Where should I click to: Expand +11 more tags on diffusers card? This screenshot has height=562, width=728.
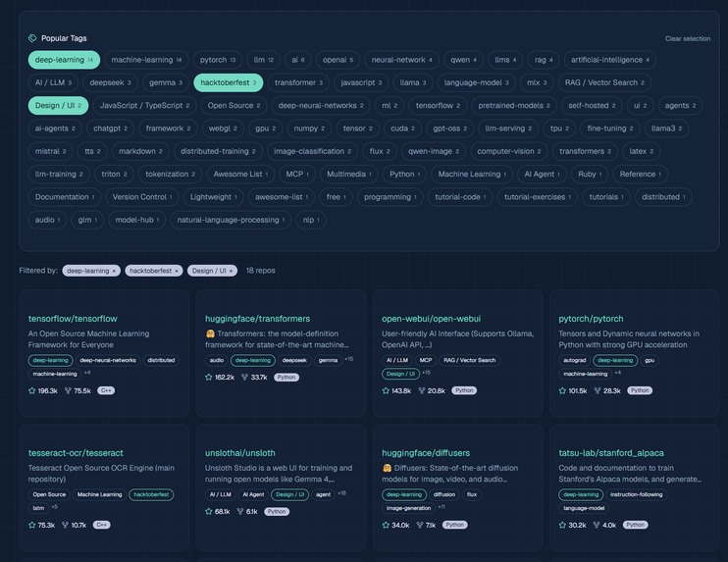442,507
